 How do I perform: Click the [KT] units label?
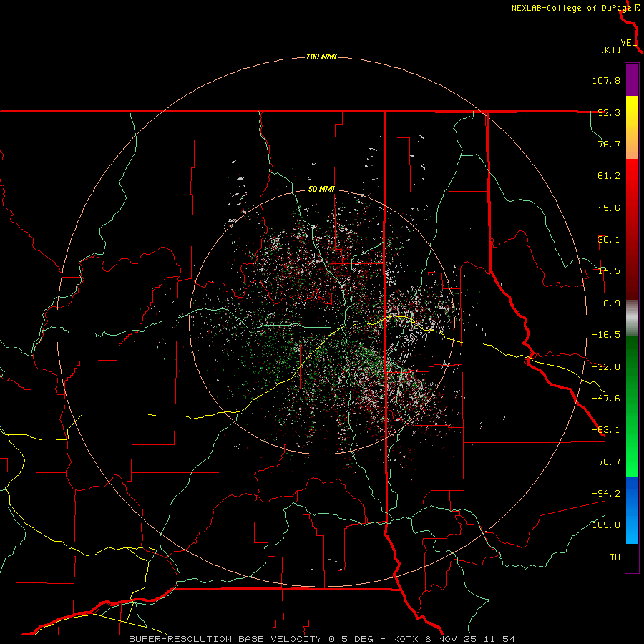click(611, 49)
